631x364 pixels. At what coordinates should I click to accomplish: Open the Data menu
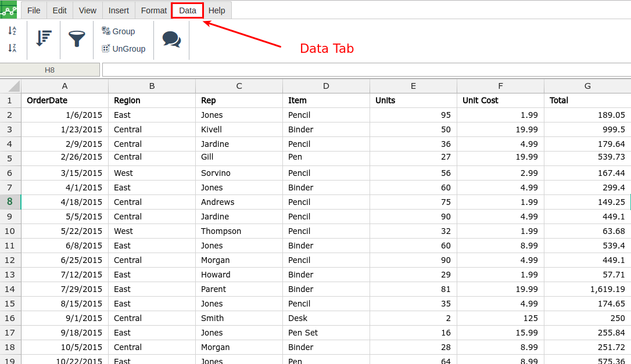pyautogui.click(x=187, y=10)
